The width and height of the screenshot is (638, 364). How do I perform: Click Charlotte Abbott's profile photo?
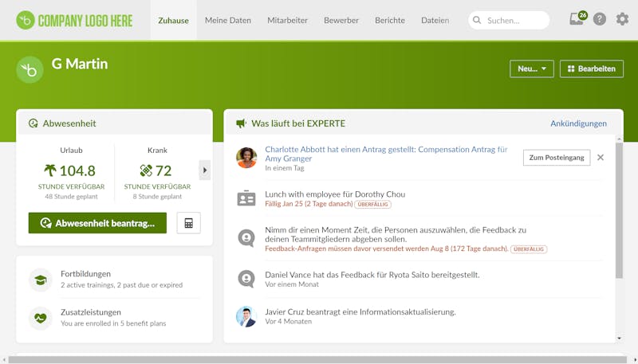click(x=246, y=158)
